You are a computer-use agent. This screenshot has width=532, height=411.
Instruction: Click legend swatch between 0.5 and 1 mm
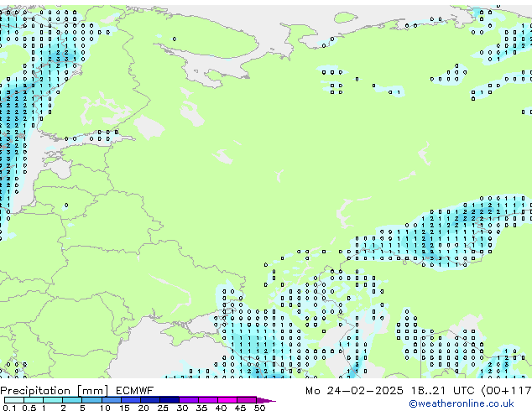coord(34,400)
